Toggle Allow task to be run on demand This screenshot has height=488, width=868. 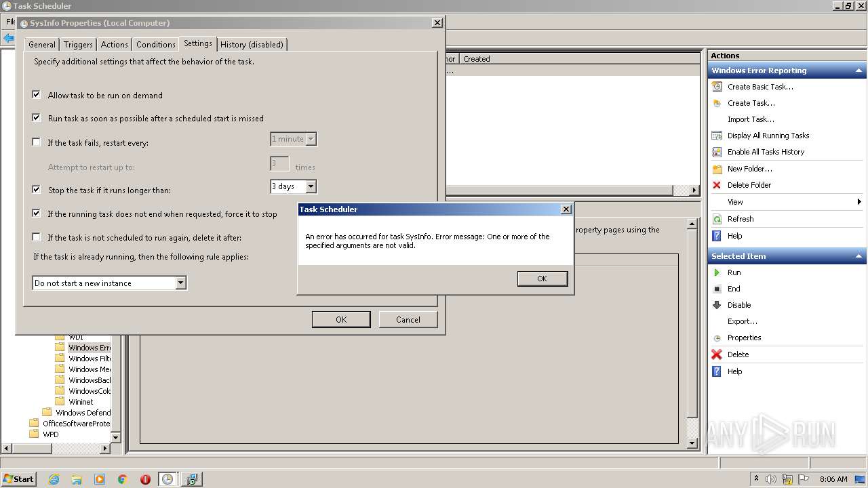[37, 95]
